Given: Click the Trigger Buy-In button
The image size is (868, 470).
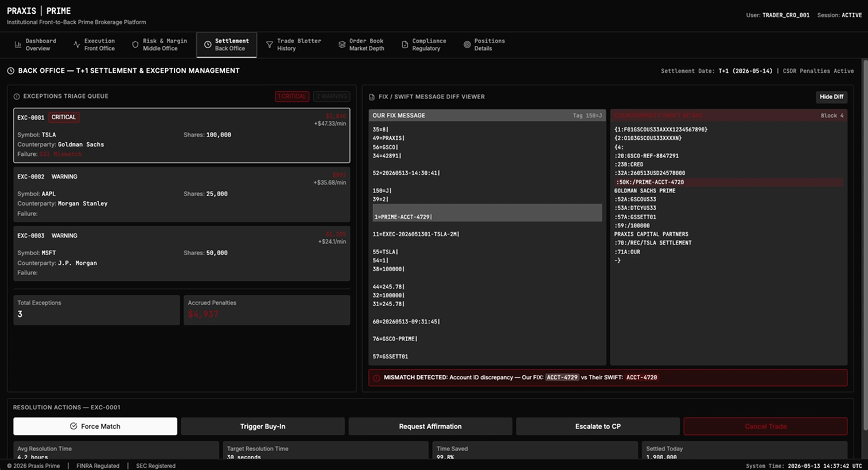Looking at the screenshot, I should tap(263, 426).
